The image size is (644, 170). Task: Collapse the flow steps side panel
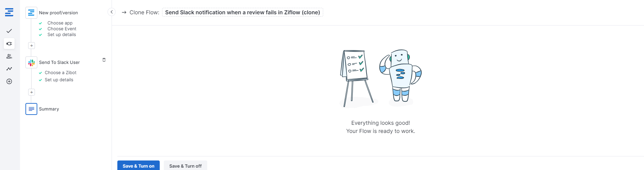coord(112,12)
